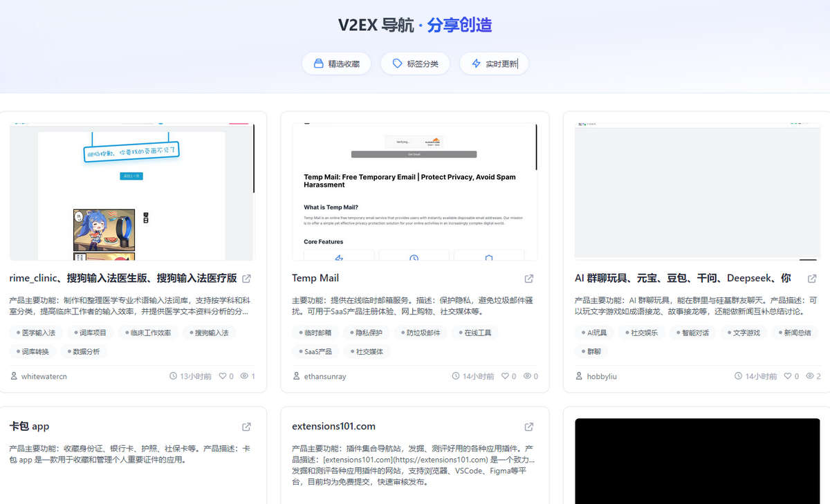Click the 13小时前 timestamp text
830x504 pixels.
(x=196, y=377)
